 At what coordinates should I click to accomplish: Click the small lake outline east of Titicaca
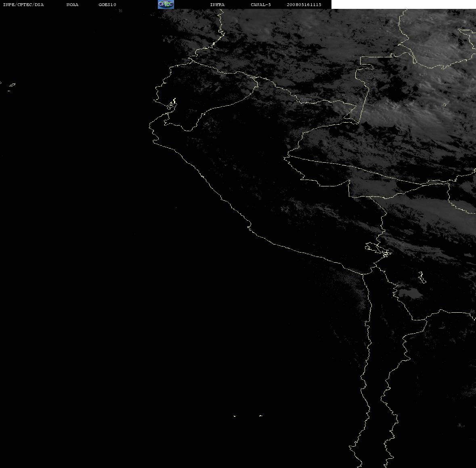pyautogui.click(x=422, y=277)
